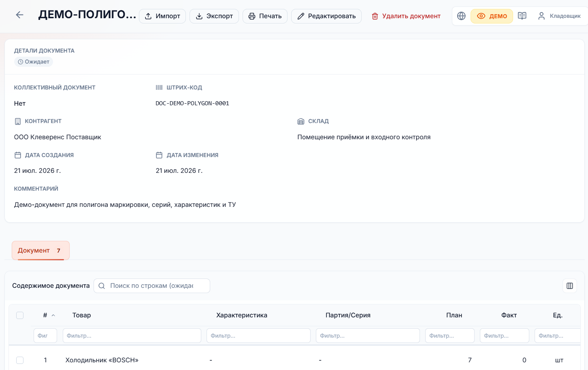Toggle the ДЕМО mode eye button
The height and width of the screenshot is (370, 588).
click(x=492, y=16)
